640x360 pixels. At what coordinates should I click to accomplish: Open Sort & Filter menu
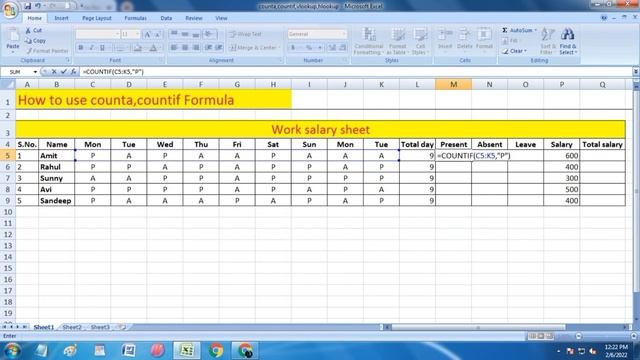pos(547,41)
